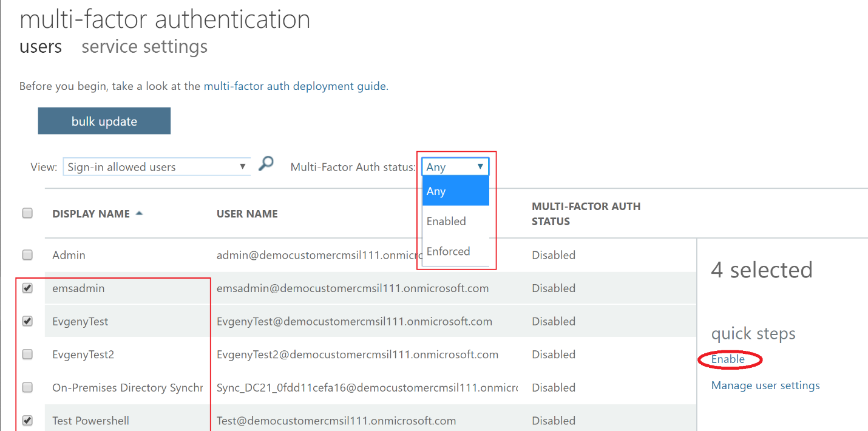Image resolution: width=868 pixels, height=431 pixels.
Task: Check the Admin user checkbox
Action: pyautogui.click(x=27, y=255)
